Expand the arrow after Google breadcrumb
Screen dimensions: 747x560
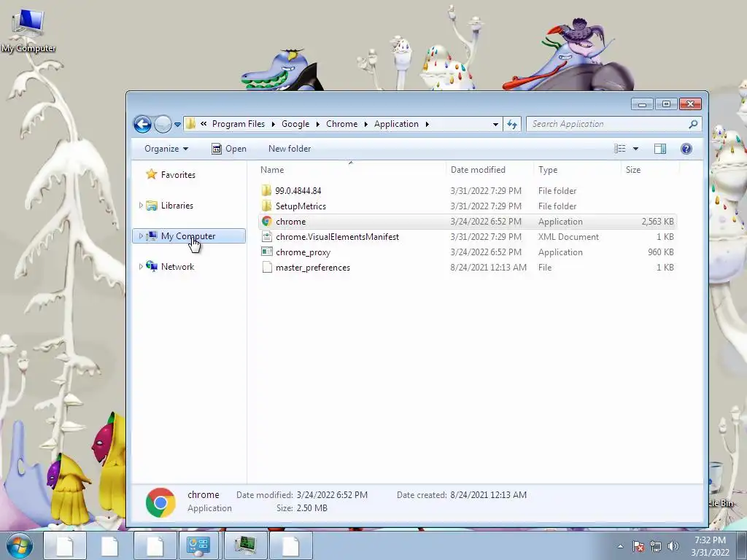318,124
